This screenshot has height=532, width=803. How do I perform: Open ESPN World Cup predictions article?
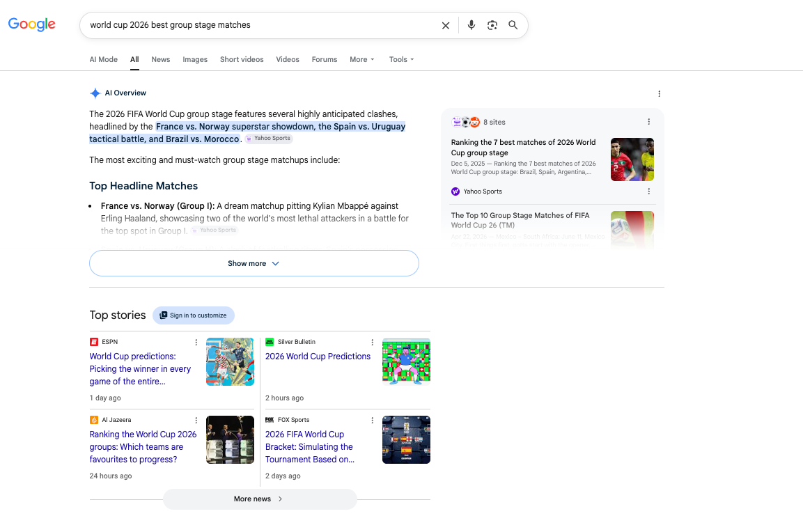140,368
